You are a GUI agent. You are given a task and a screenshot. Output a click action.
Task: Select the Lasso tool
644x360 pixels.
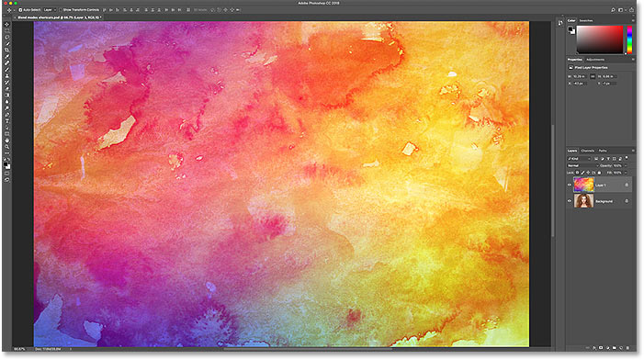point(7,38)
